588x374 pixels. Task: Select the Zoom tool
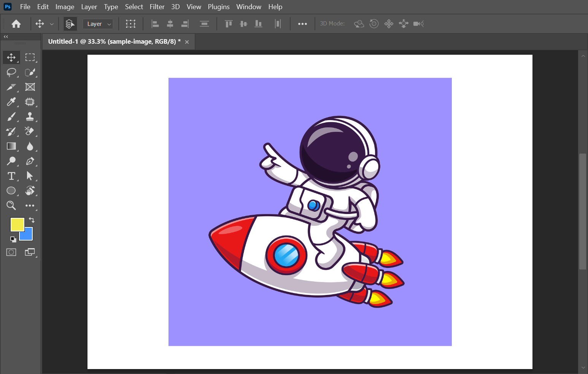11,206
